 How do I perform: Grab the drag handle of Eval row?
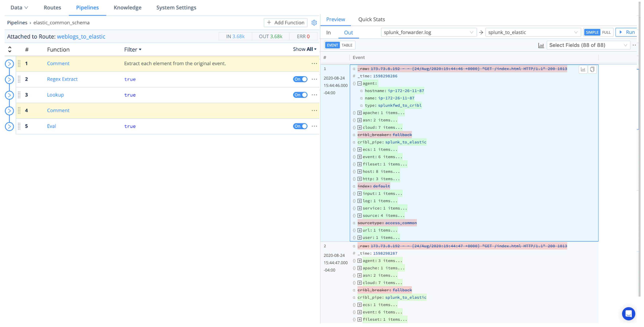[19, 126]
